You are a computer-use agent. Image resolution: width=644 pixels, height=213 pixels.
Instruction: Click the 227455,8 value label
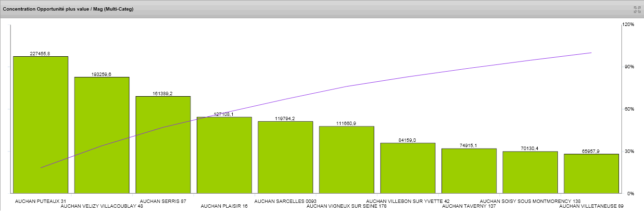click(40, 54)
